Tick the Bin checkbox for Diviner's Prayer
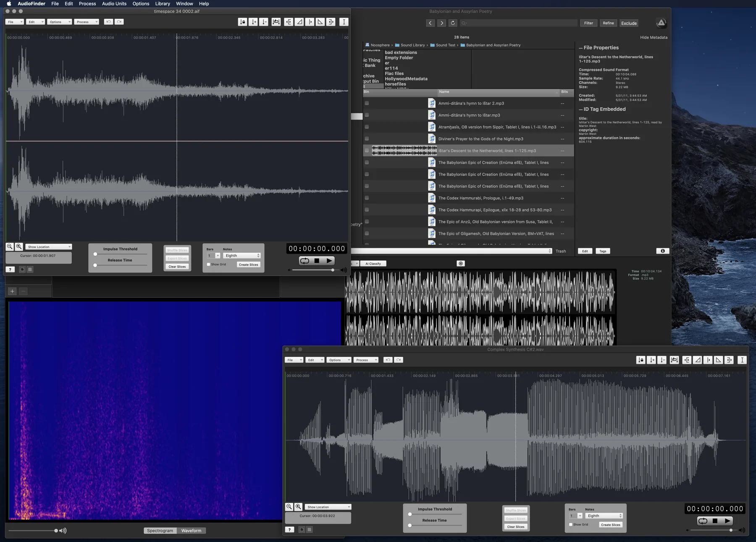This screenshot has width=756, height=542. [367, 139]
